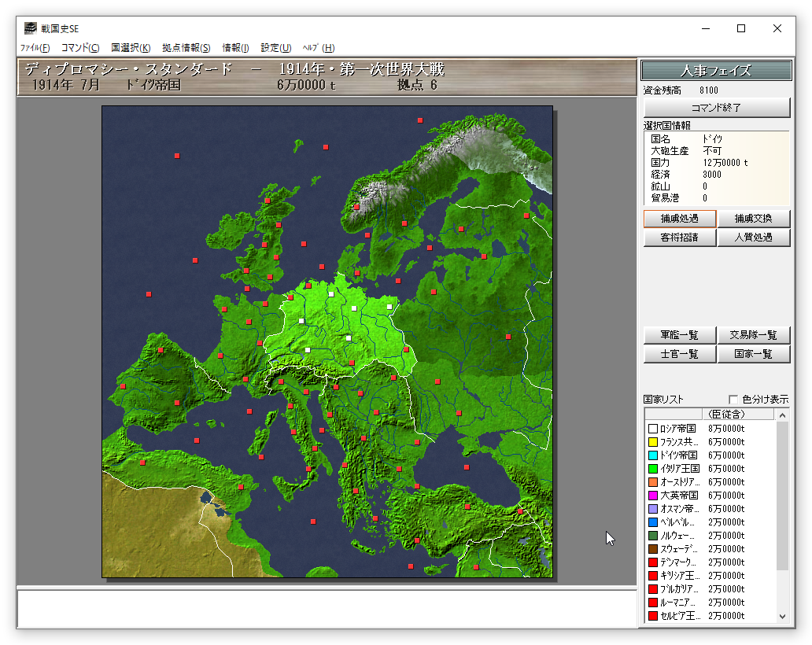Open the 軍艦一覧 list
The width and height of the screenshot is (812, 645).
(679, 335)
